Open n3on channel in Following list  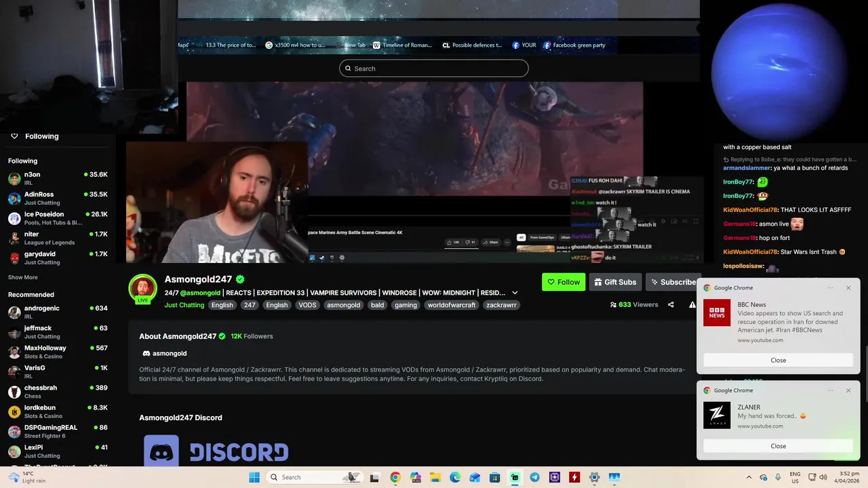(58, 178)
